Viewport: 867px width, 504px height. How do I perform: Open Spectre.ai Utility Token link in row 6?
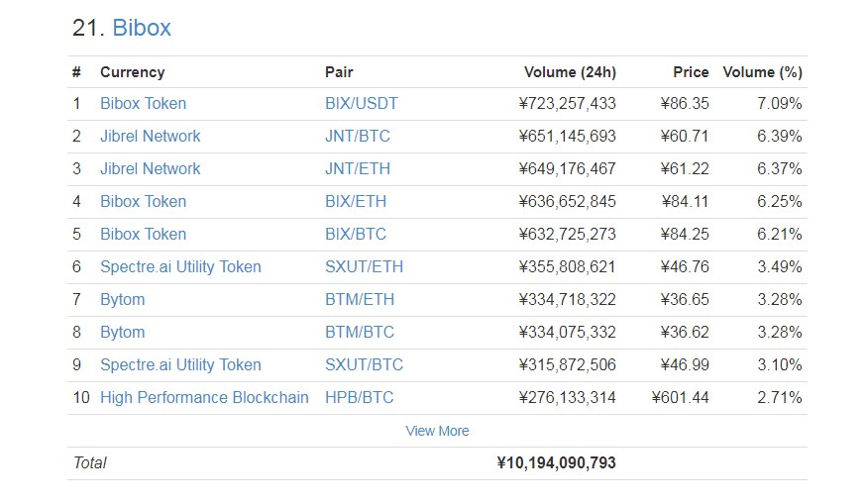(x=180, y=267)
